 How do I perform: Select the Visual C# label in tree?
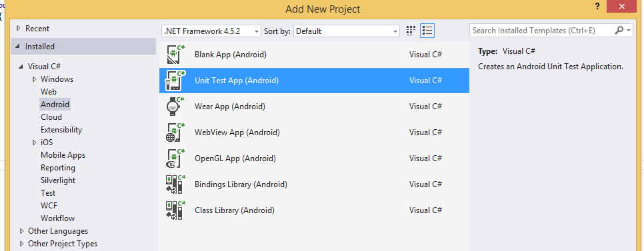(x=45, y=67)
